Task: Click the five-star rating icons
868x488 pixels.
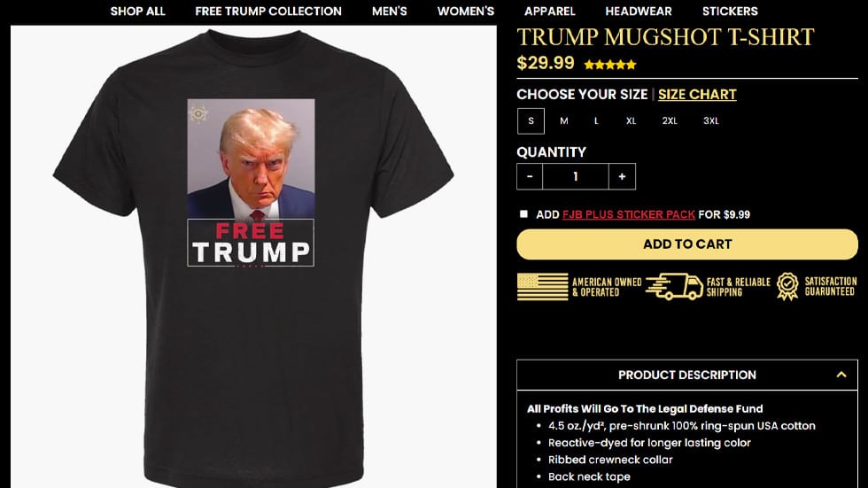Action: (610, 65)
